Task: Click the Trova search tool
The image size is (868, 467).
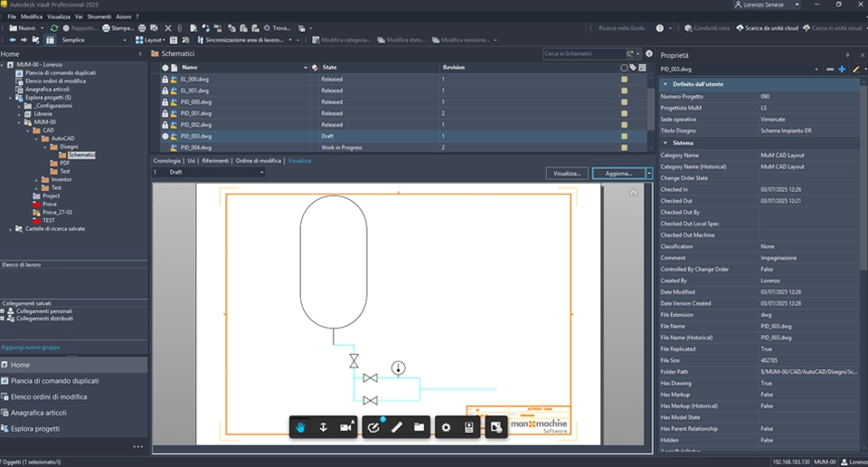Action: click(x=277, y=28)
